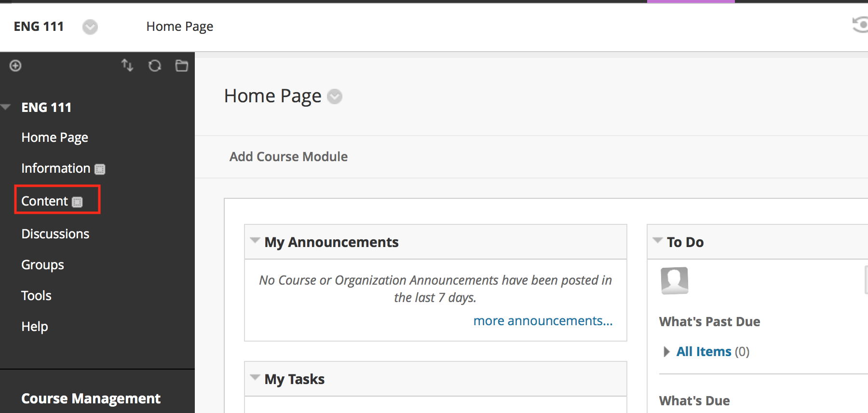This screenshot has height=413, width=868.
Task: Expand the All Items past due list
Action: coord(667,352)
